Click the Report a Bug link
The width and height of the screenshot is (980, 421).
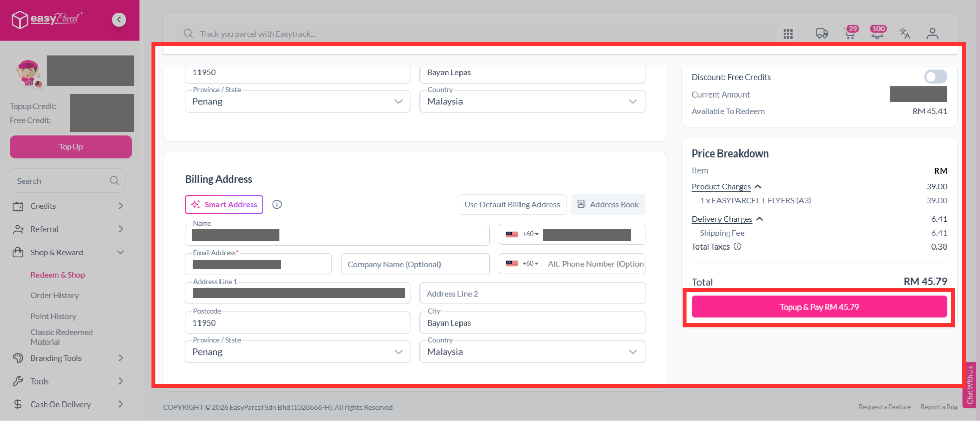939,407
